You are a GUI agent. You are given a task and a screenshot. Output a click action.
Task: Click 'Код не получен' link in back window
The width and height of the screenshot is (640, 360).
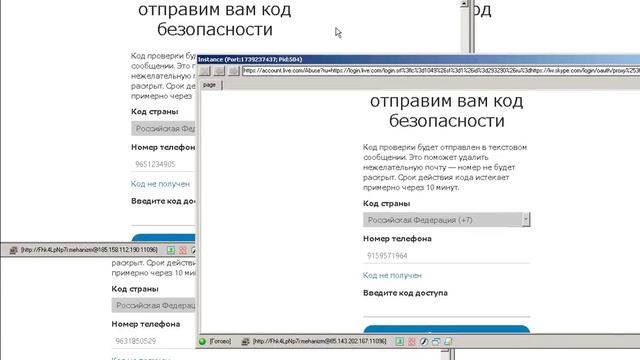160,184
